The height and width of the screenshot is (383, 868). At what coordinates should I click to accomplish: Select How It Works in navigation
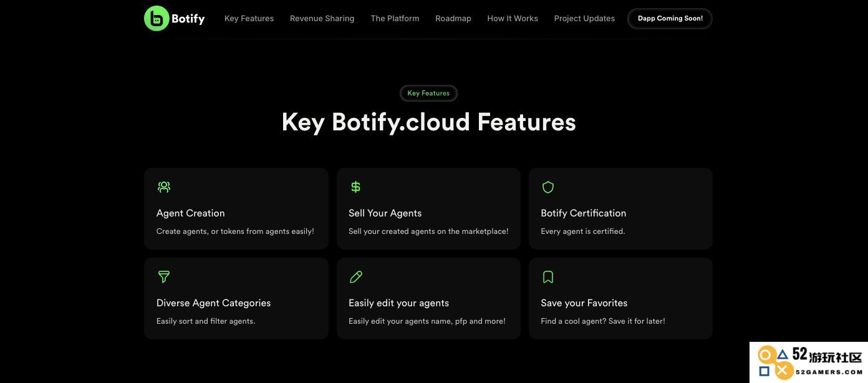click(x=512, y=19)
